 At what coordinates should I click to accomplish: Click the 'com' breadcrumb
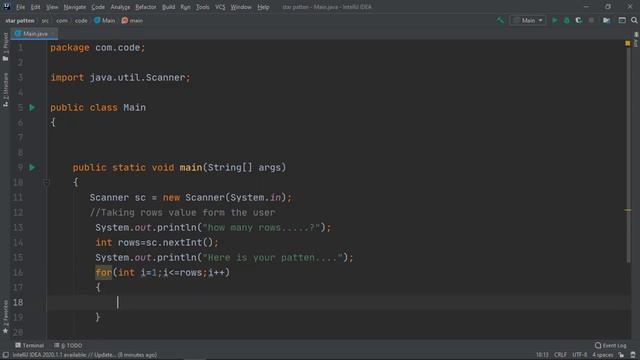tap(62, 20)
